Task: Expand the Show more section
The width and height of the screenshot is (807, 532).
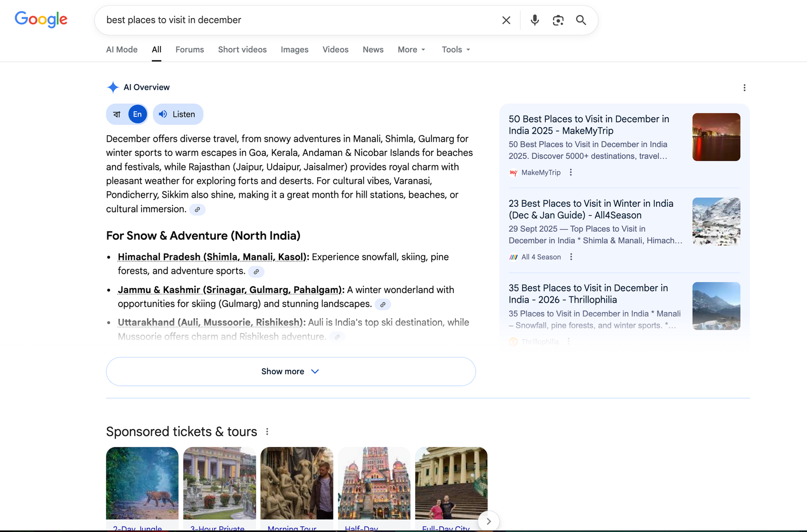Action: 290,371
